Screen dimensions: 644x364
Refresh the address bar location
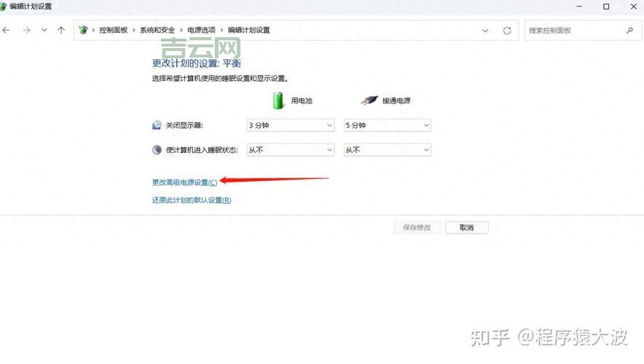pyautogui.click(x=507, y=31)
